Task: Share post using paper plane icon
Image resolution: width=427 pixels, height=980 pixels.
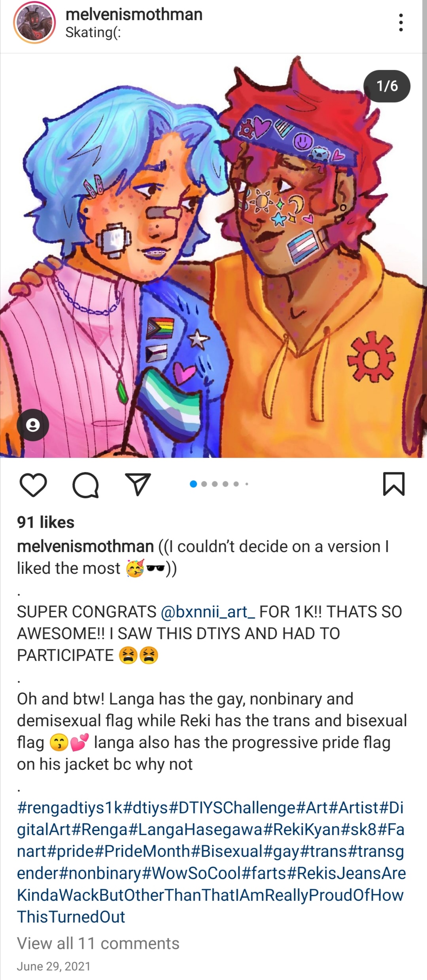Action: (x=138, y=484)
